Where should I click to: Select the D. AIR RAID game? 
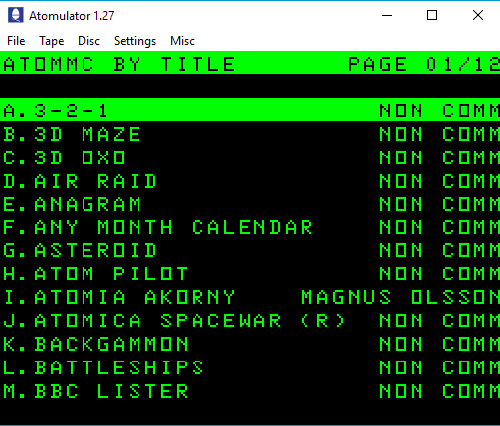(x=250, y=180)
